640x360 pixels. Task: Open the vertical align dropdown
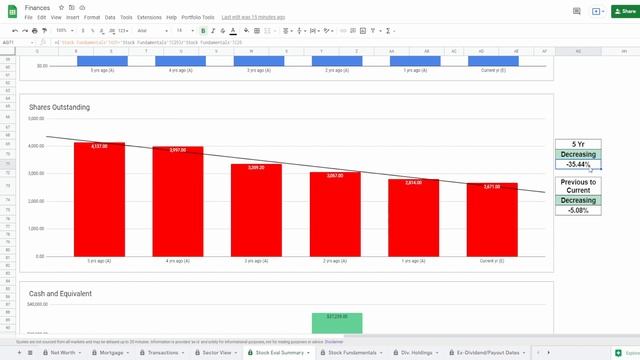[301, 31]
